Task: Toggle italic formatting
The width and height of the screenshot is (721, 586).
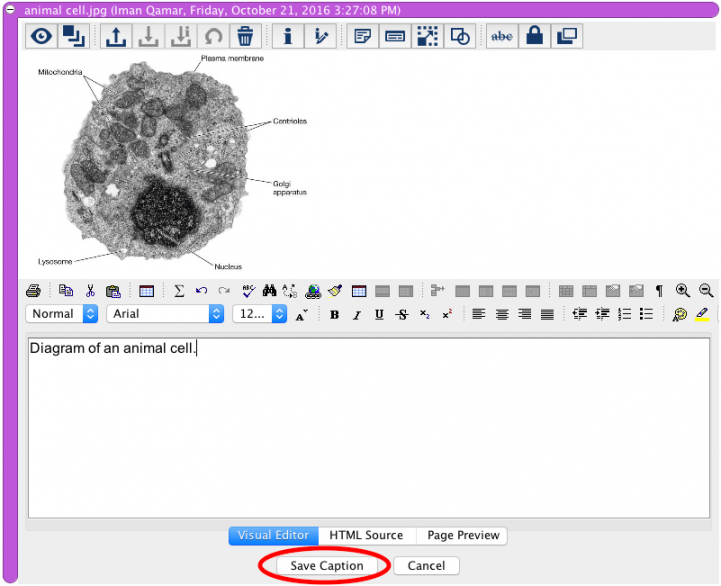Action: (356, 315)
